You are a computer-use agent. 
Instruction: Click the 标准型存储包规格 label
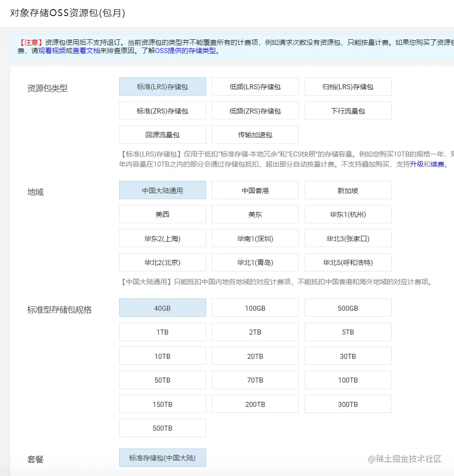[59, 310]
